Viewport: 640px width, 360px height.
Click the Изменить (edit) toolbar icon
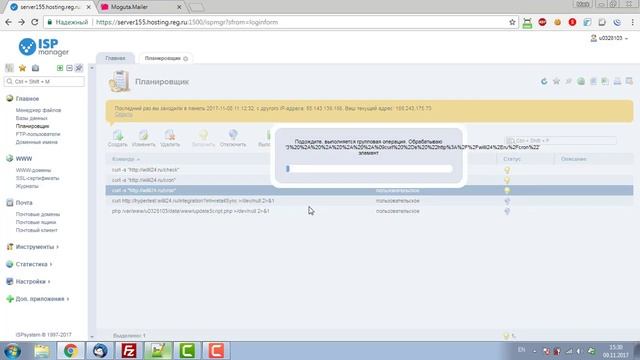[x=144, y=138]
